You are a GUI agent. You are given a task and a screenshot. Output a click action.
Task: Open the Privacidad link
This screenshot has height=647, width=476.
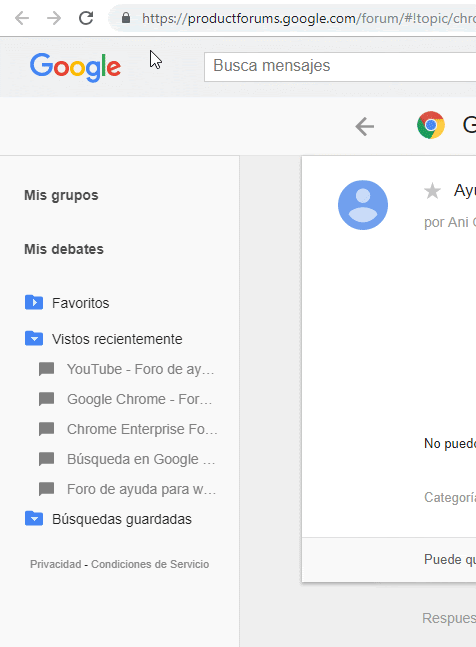click(x=55, y=564)
